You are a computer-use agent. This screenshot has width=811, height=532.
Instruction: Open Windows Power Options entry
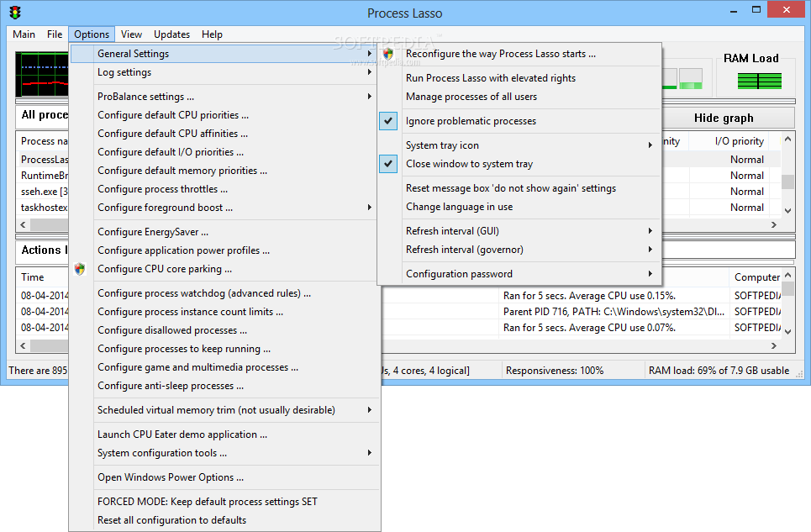pyautogui.click(x=224, y=477)
